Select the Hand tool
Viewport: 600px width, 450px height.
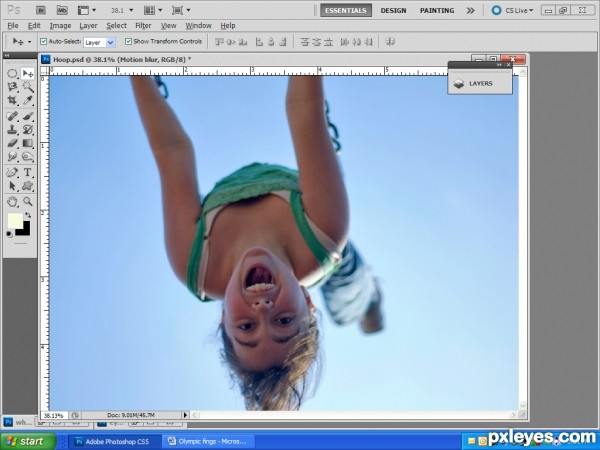pos(12,201)
